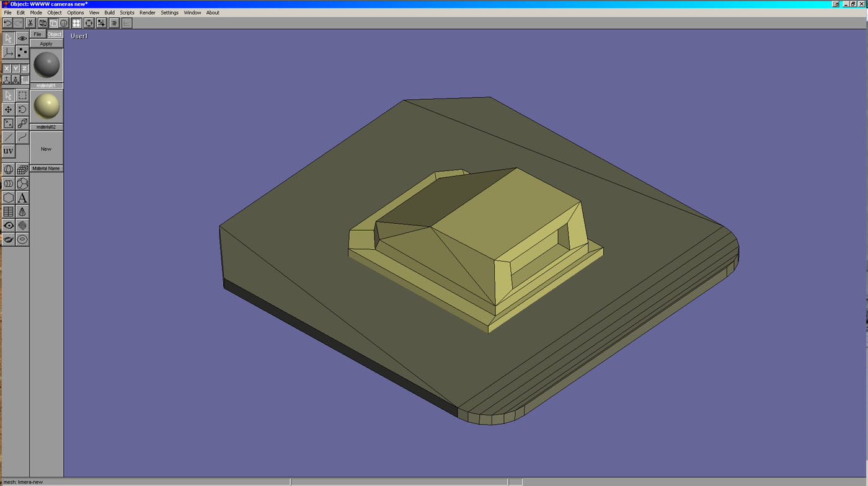Select the curved spline tool

click(x=22, y=137)
